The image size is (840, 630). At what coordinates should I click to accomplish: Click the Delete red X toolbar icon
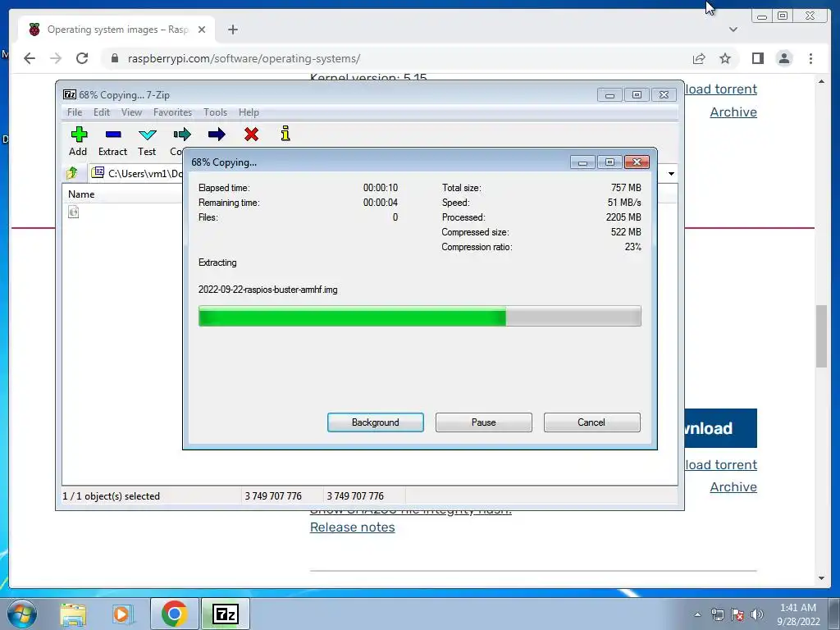point(251,135)
